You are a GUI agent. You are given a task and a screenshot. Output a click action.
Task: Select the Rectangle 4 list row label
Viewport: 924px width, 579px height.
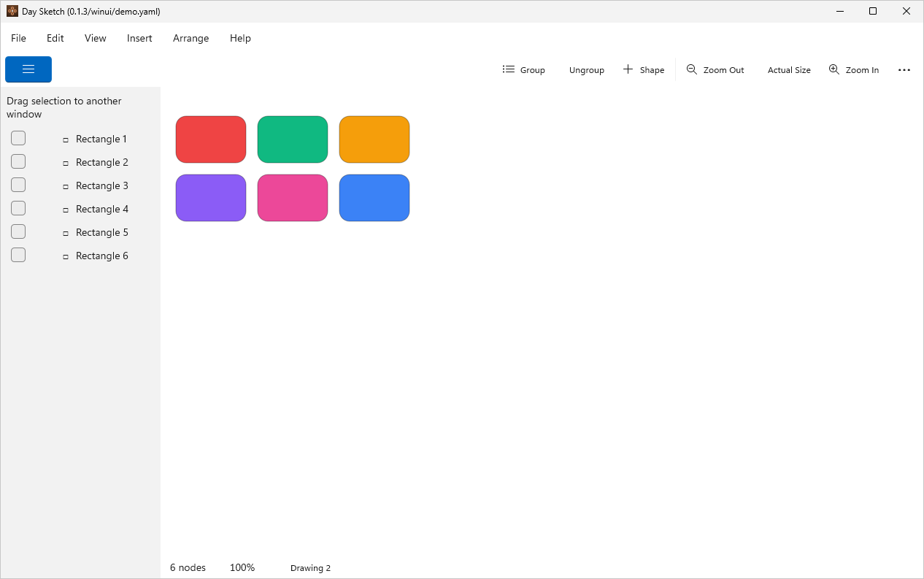[102, 209]
